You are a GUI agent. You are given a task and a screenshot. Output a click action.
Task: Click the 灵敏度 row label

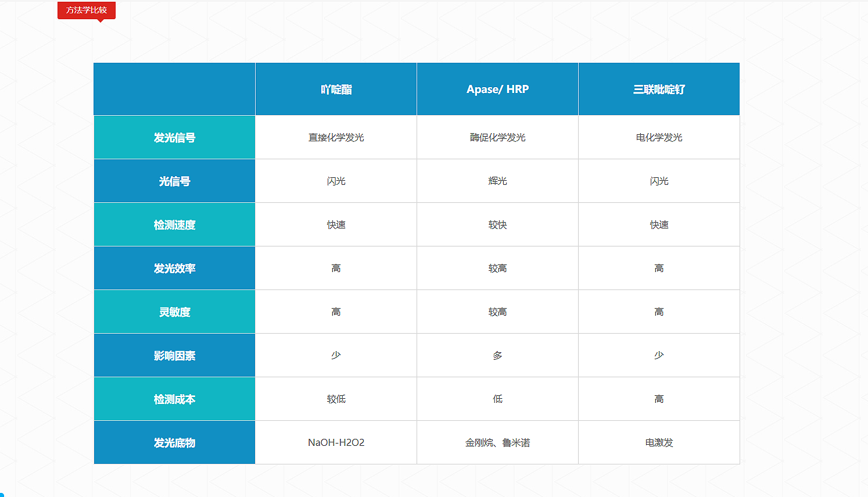[x=174, y=312]
